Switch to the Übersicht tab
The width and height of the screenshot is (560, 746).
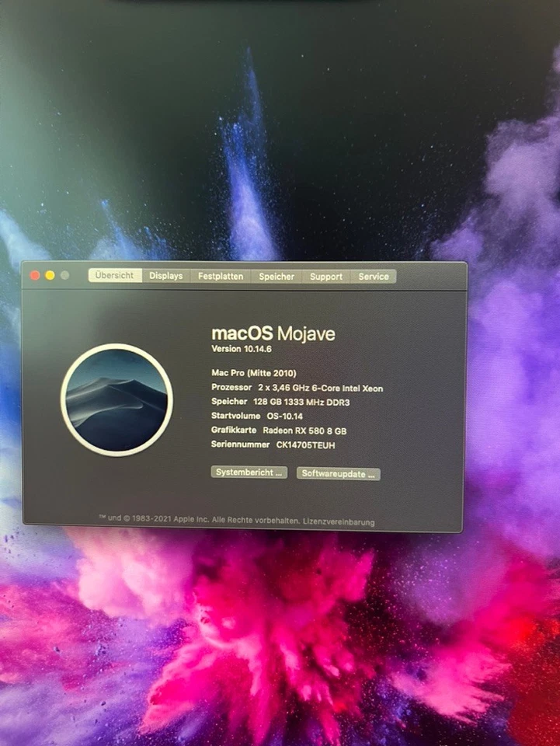[x=115, y=275]
